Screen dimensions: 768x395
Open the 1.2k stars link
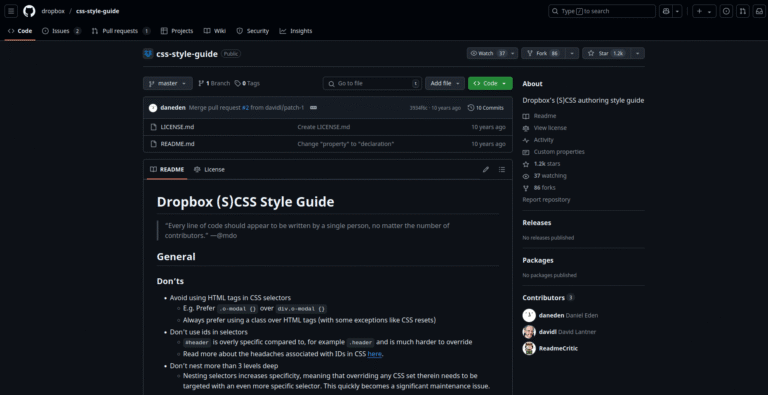tap(547, 164)
